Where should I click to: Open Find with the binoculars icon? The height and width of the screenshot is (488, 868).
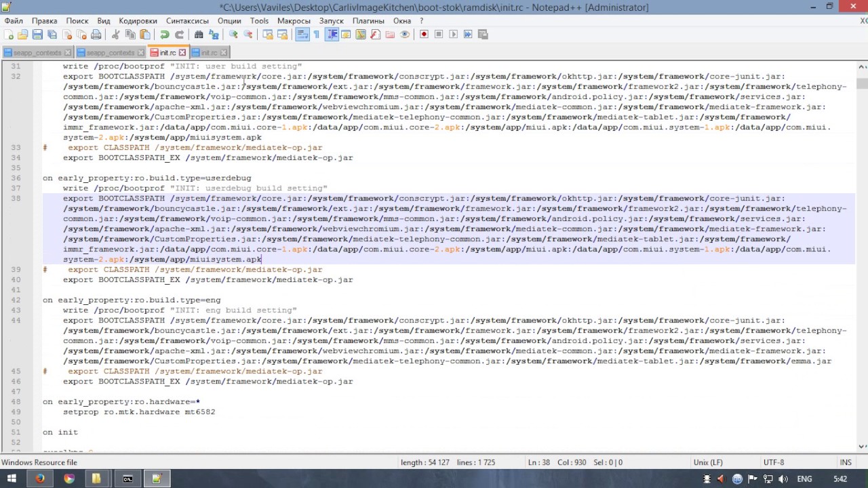199,35
